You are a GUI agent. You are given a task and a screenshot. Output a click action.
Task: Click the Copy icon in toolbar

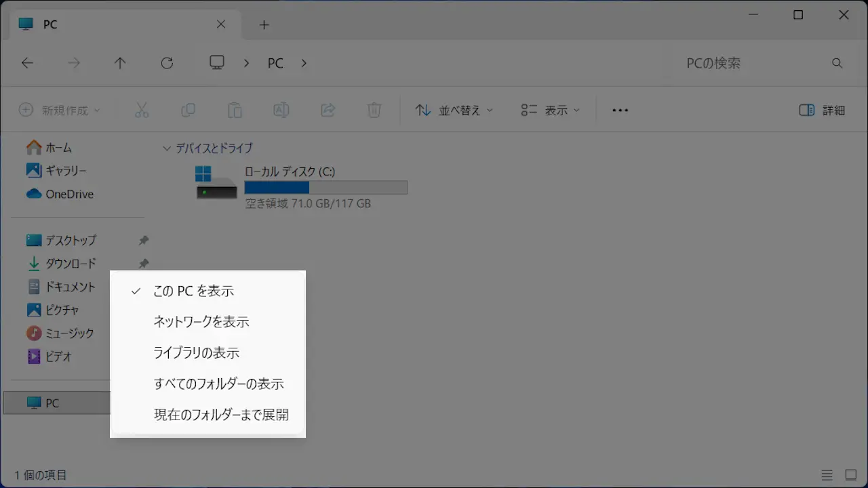[188, 110]
